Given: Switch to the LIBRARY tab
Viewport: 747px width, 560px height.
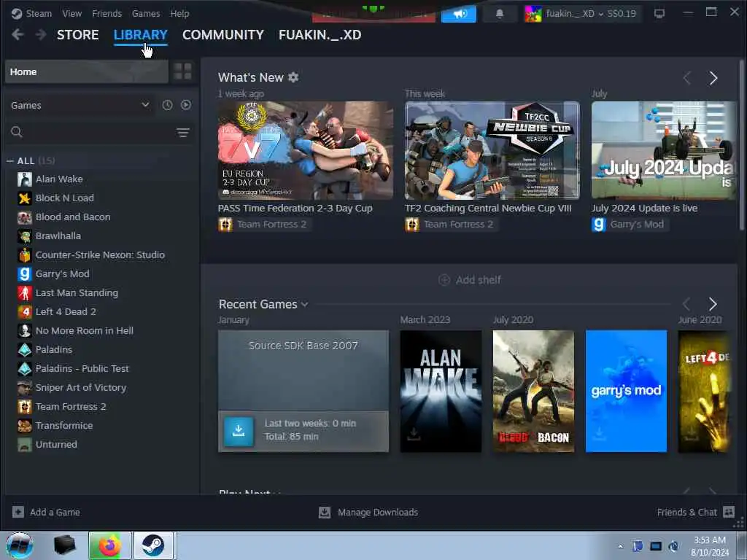Looking at the screenshot, I should (141, 35).
